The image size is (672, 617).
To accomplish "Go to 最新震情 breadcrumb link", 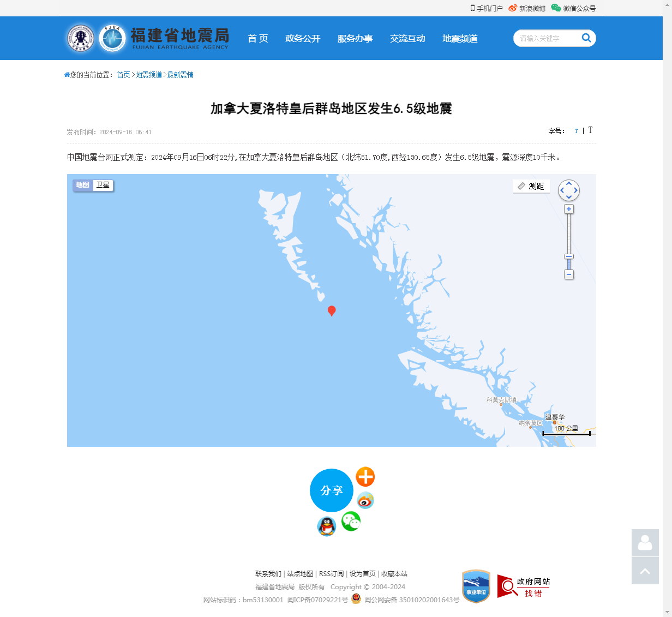I will (180, 75).
